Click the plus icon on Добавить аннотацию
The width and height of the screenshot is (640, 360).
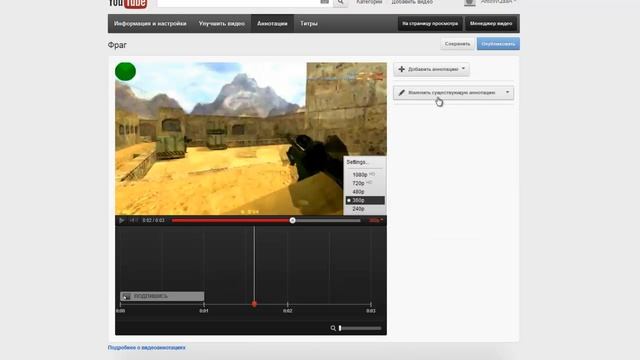pyautogui.click(x=402, y=69)
